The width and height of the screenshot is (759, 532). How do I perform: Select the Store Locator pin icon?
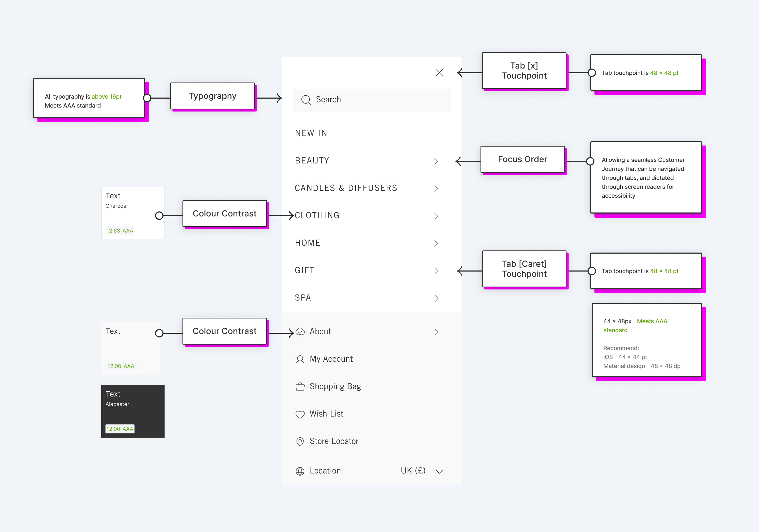pyautogui.click(x=300, y=442)
